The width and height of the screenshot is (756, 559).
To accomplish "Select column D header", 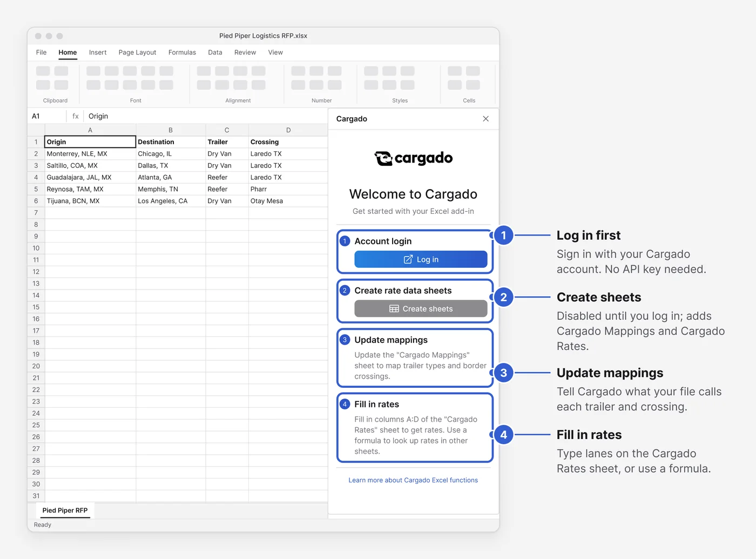I will (288, 130).
